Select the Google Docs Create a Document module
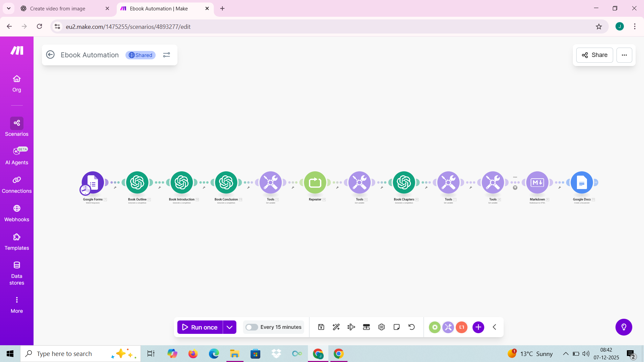This screenshot has height=362, width=644. (x=582, y=183)
